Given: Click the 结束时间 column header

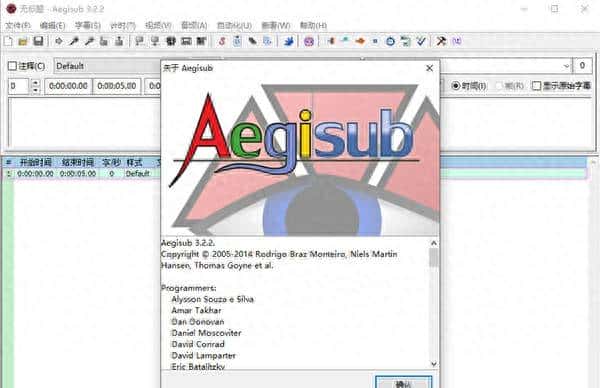Looking at the screenshot, I should pyautogui.click(x=78, y=163).
